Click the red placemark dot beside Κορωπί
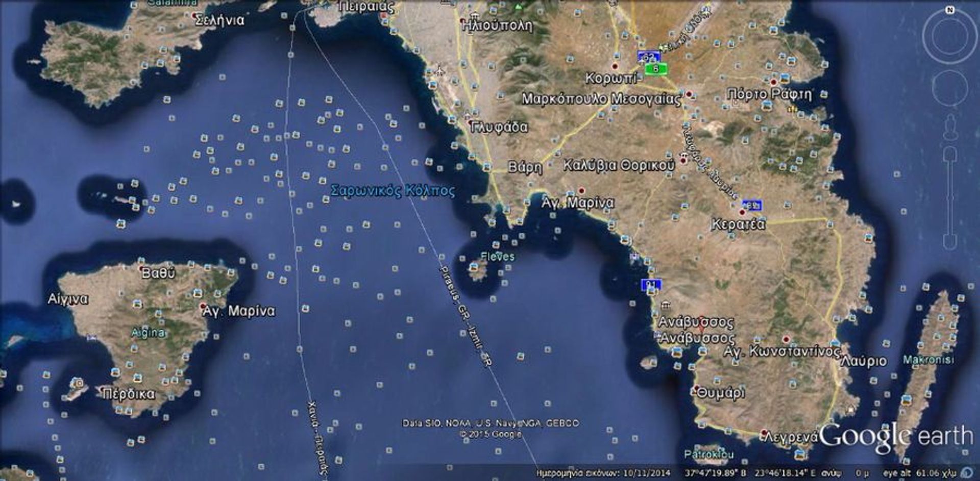The height and width of the screenshot is (481, 980). 616,67
